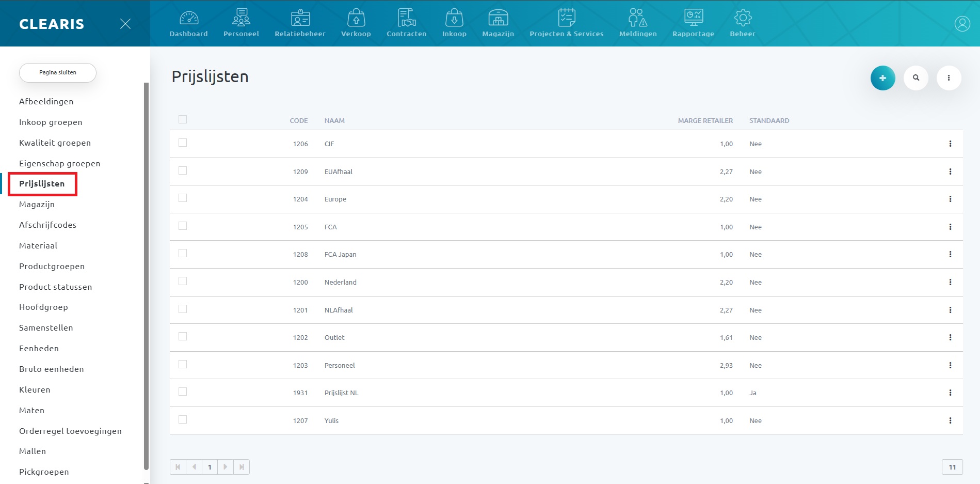Add a new prijslijst with plus button
The image size is (980, 484).
(882, 78)
